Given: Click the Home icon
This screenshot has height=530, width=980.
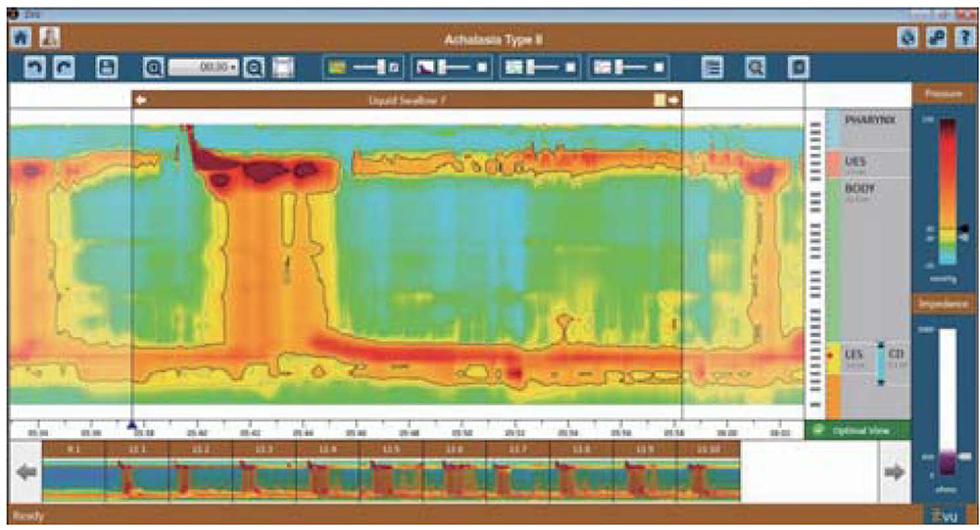Looking at the screenshot, I should [18, 37].
